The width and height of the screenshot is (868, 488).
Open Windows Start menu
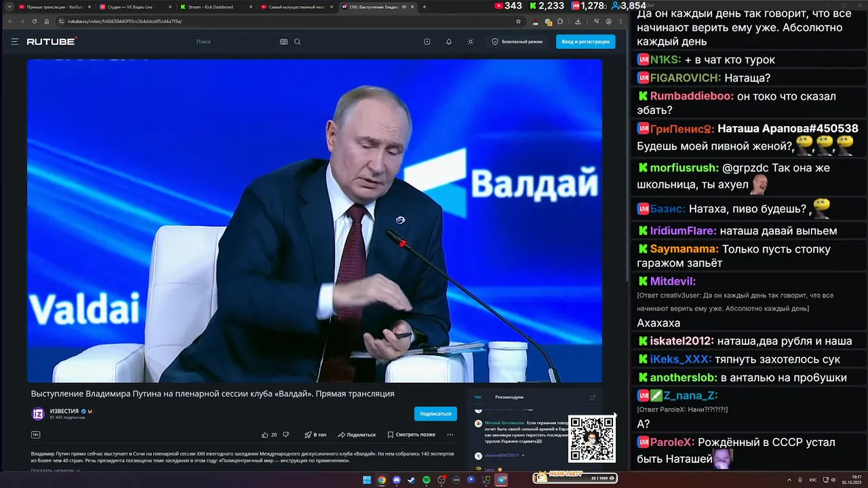(367, 480)
